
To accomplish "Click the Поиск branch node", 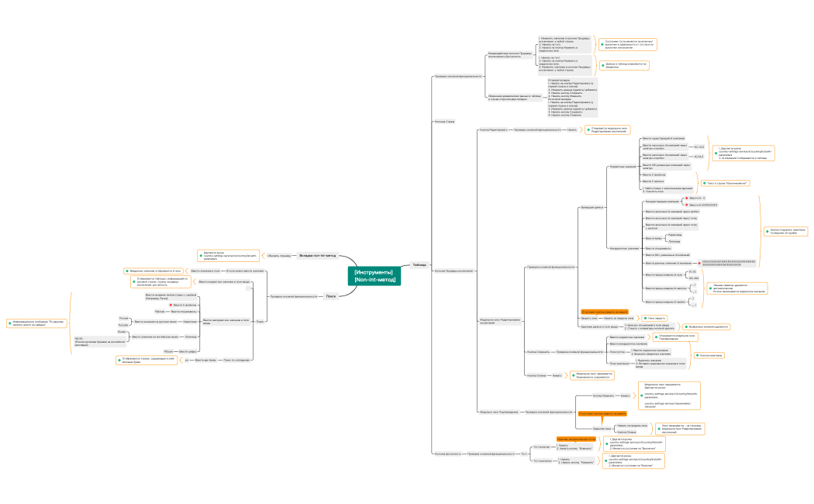I will pos(331,295).
